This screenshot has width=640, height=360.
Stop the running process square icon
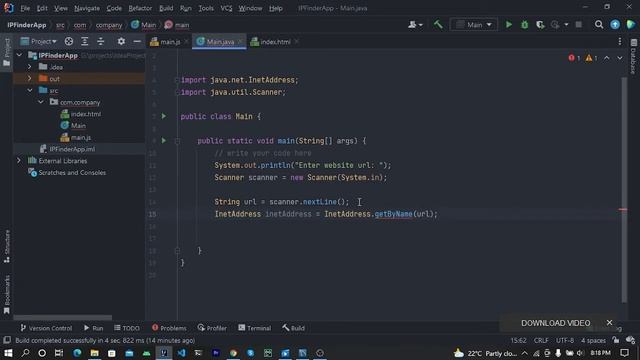pos(578,25)
